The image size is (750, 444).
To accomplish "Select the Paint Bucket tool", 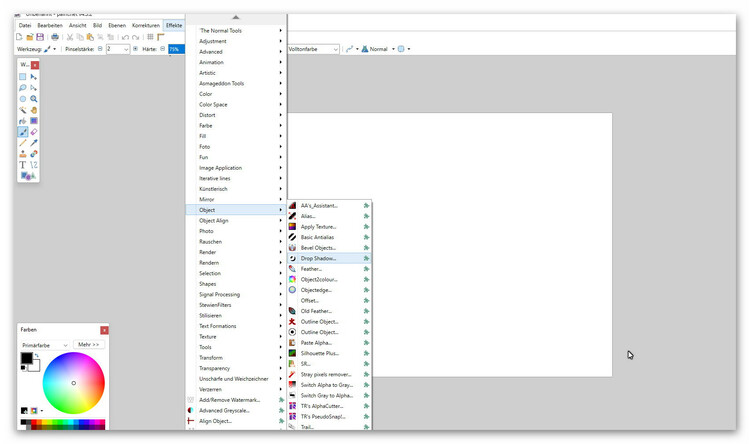I will tap(22, 121).
